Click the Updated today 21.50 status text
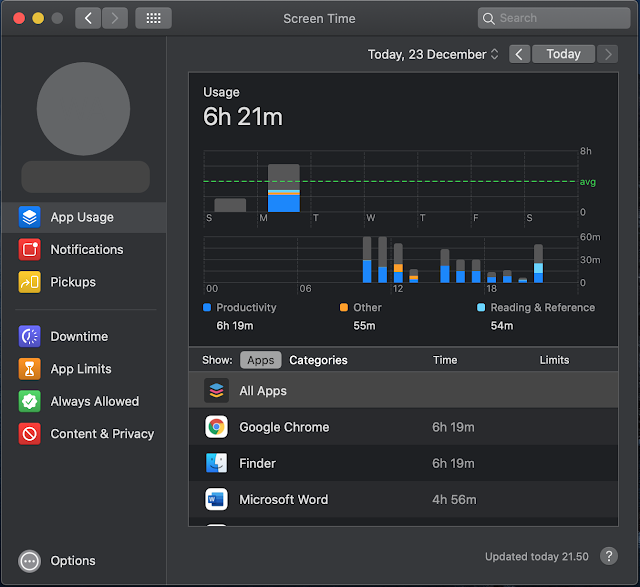 click(537, 556)
